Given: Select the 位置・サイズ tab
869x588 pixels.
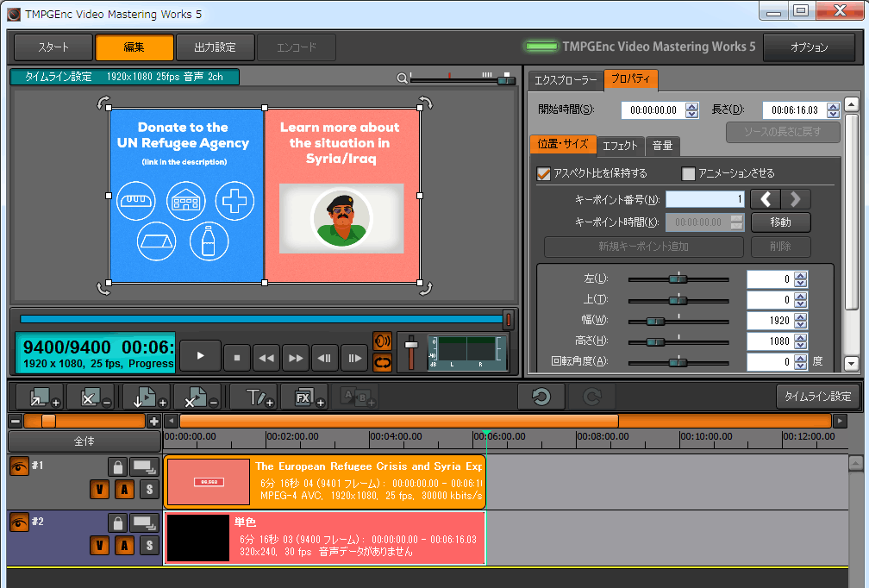Looking at the screenshot, I should (x=562, y=145).
